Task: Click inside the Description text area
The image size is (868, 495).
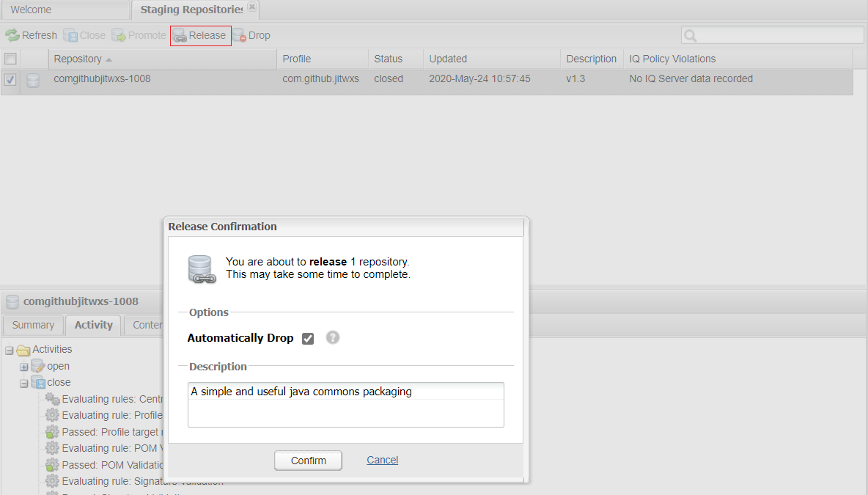Action: pos(345,403)
